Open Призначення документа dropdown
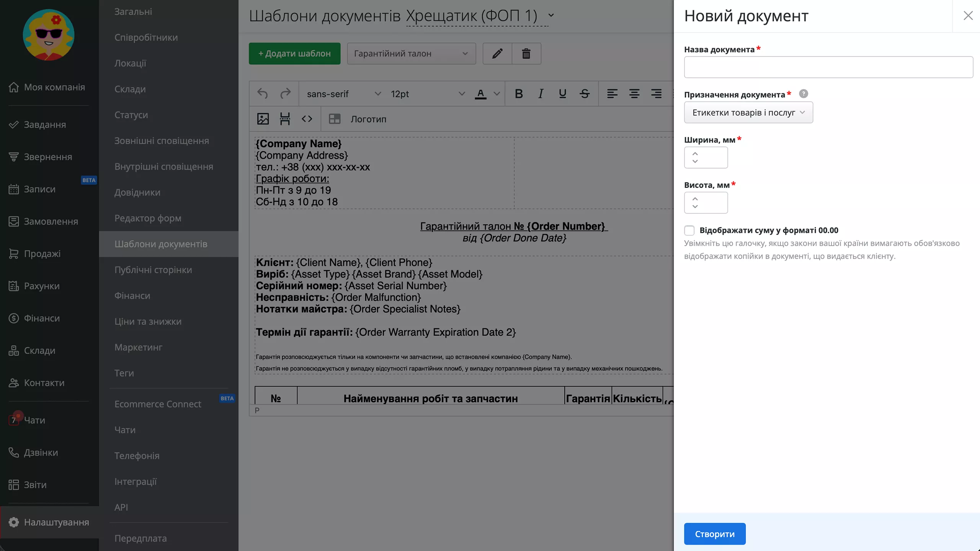The height and width of the screenshot is (551, 980). (748, 112)
